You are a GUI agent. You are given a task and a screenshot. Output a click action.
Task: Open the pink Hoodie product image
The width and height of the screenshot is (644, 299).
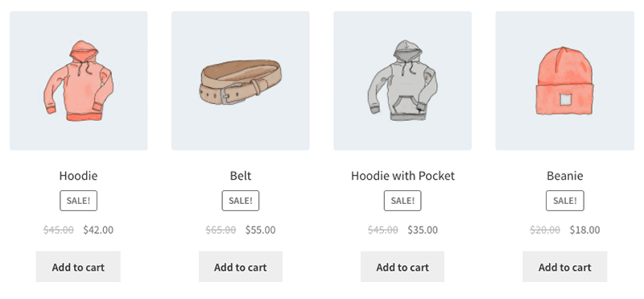pyautogui.click(x=78, y=81)
